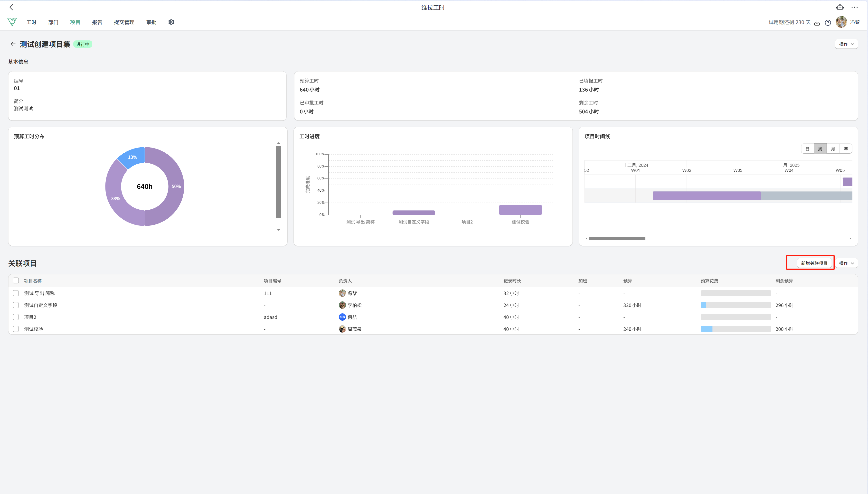Click the back arrow beside project set title
This screenshot has width=868, height=494.
click(x=13, y=44)
